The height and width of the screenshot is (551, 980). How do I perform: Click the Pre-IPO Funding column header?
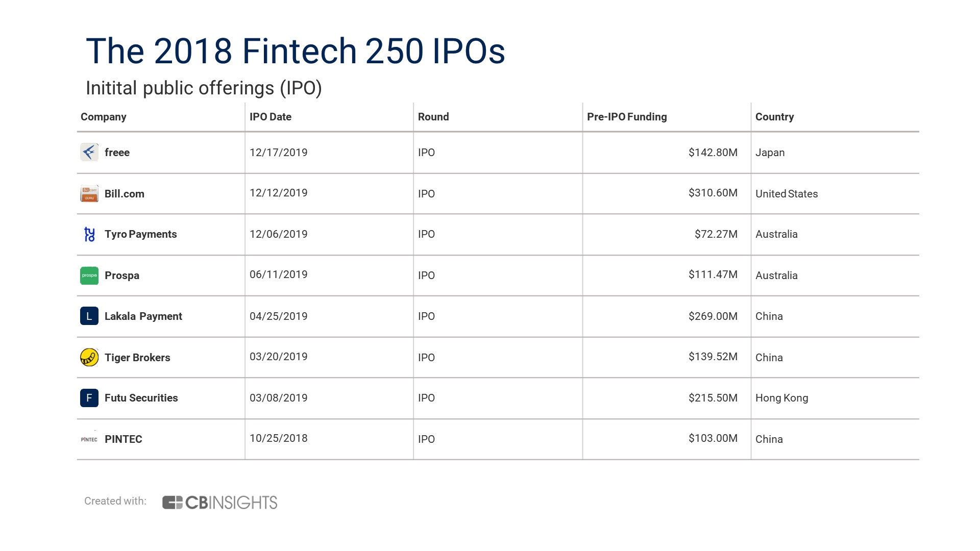(x=627, y=117)
